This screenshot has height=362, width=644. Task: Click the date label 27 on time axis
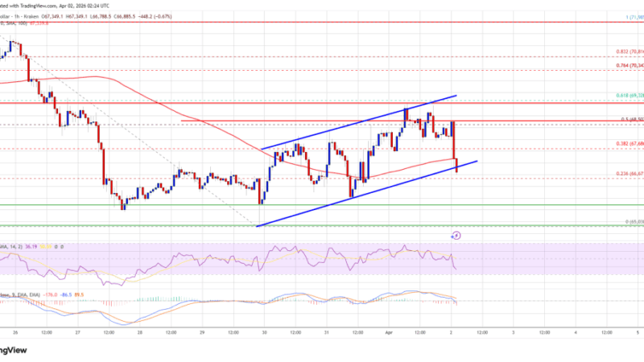pyautogui.click(x=77, y=332)
